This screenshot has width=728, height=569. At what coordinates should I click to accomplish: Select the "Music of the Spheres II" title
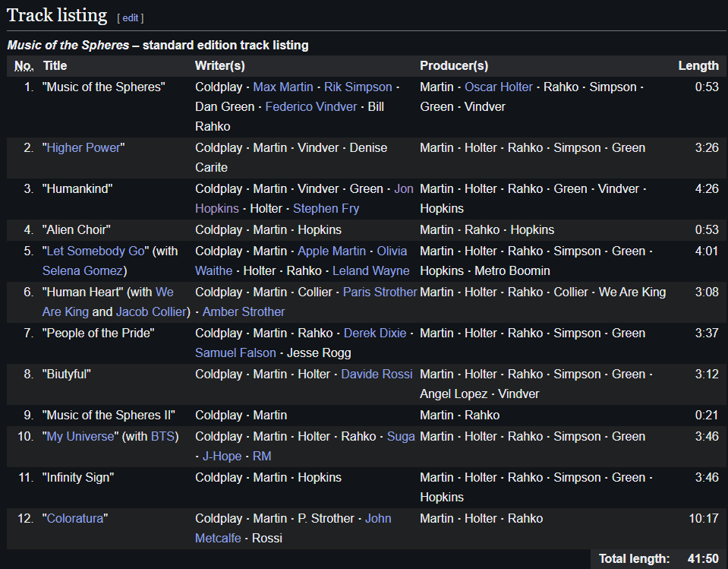109,416
